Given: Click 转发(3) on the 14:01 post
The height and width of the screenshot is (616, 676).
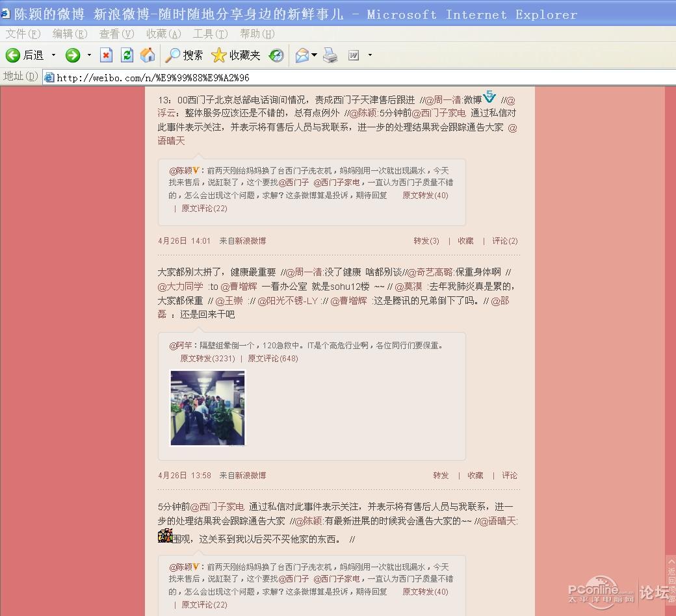Looking at the screenshot, I should click(426, 241).
